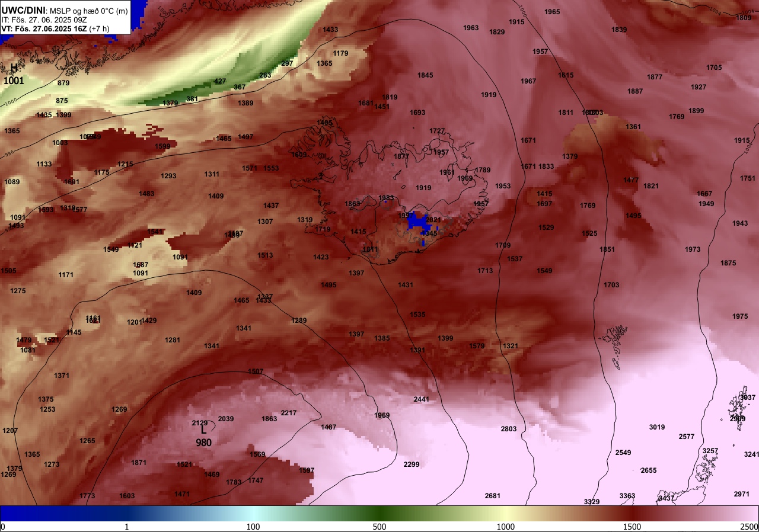Click the map value 879
Screen dimensions: 759x532
click(x=63, y=83)
